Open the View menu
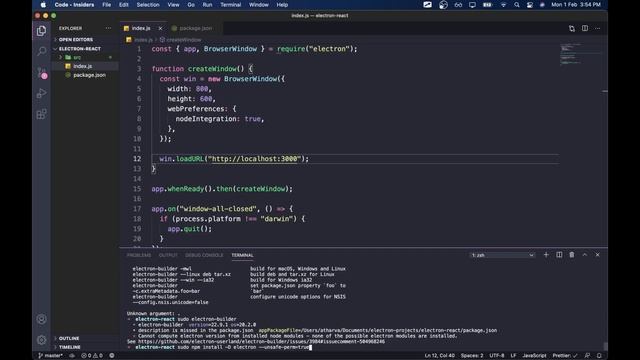 pos(173,5)
